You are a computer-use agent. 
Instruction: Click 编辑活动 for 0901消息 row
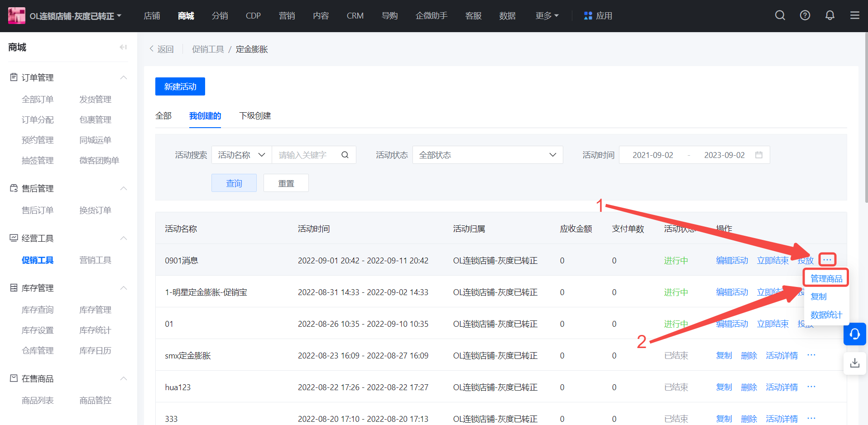[732, 260]
